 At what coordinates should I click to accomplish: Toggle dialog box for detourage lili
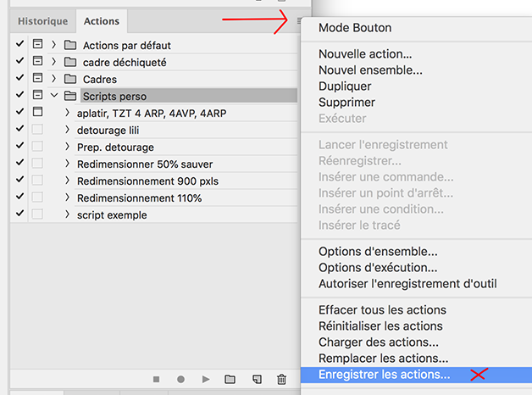point(37,129)
